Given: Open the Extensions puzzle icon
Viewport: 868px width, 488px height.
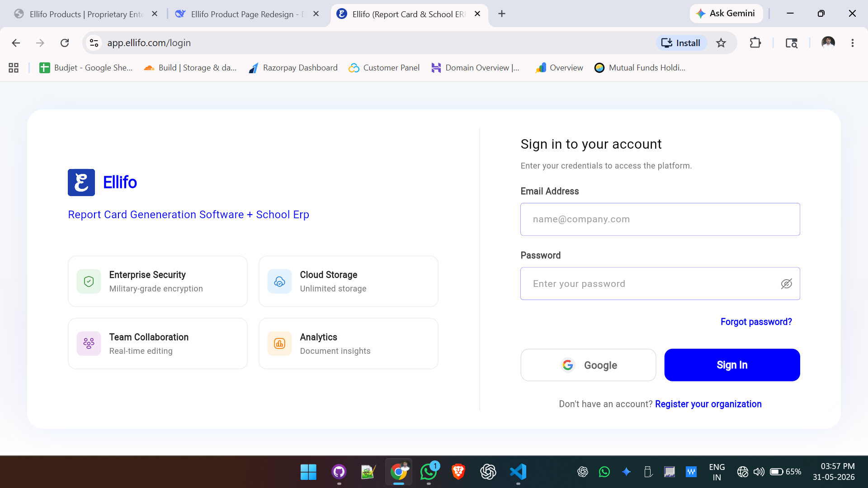Looking at the screenshot, I should pos(755,43).
